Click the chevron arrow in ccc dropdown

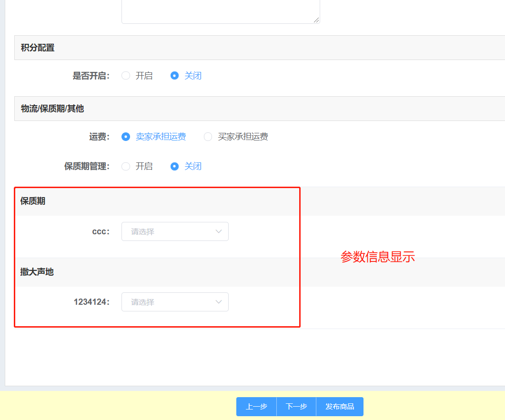(219, 231)
